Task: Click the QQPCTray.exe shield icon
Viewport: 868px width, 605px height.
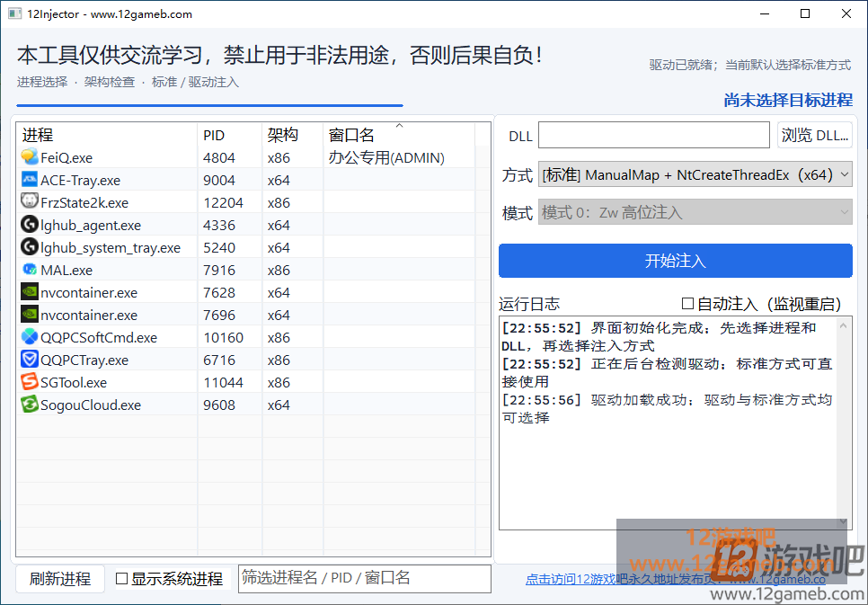Action: (x=30, y=360)
